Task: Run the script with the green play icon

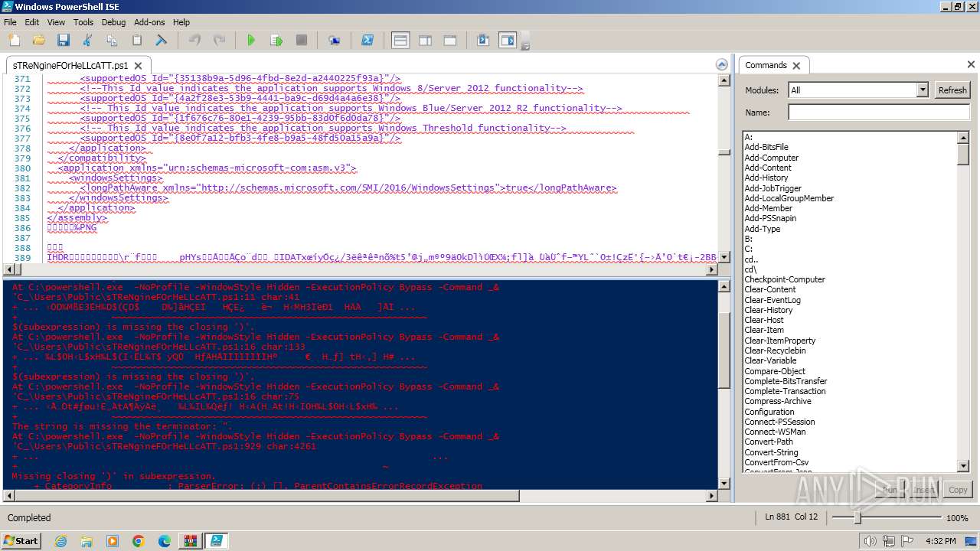Action: [x=251, y=41]
